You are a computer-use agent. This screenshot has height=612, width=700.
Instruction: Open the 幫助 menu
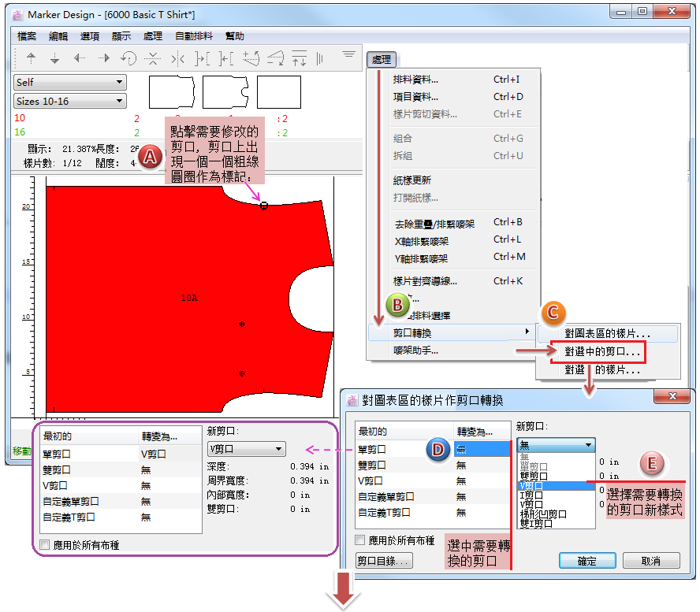click(235, 36)
